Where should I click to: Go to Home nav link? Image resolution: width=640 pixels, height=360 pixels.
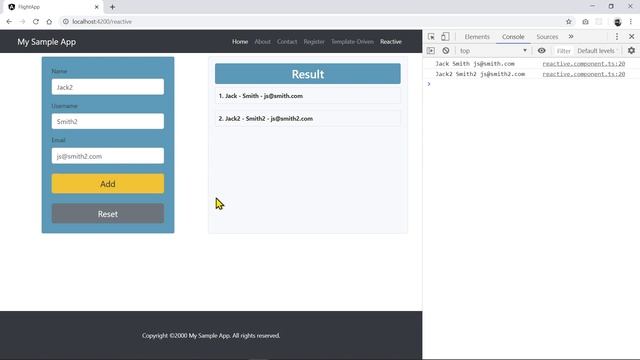(x=240, y=42)
